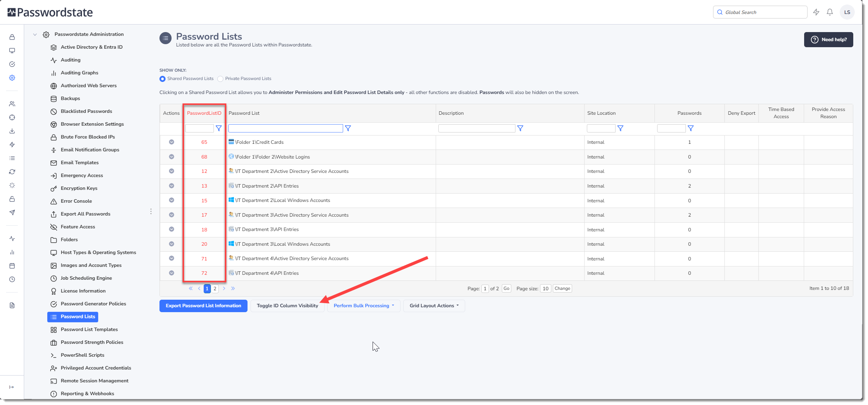The height and width of the screenshot is (405, 868).
Task: Open actions menu for Website Logins row
Action: [172, 157]
